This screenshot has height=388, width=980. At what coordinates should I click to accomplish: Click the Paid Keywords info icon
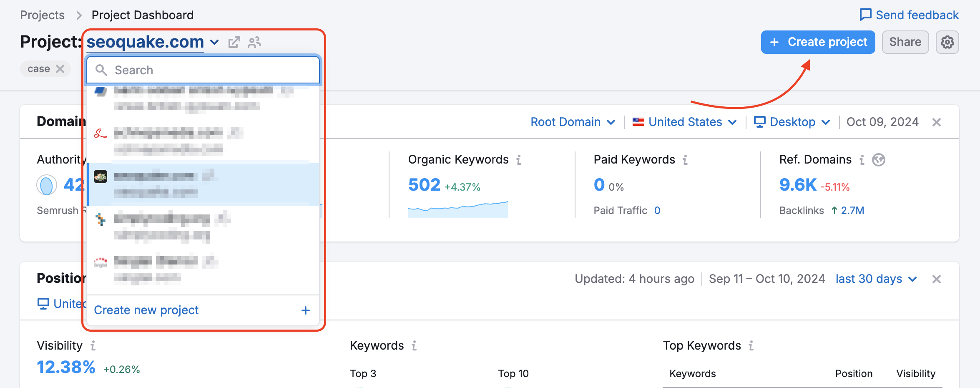(685, 160)
